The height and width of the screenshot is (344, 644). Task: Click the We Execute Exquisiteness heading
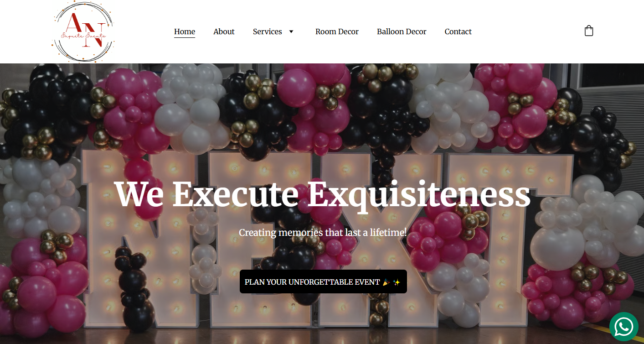coord(322,194)
